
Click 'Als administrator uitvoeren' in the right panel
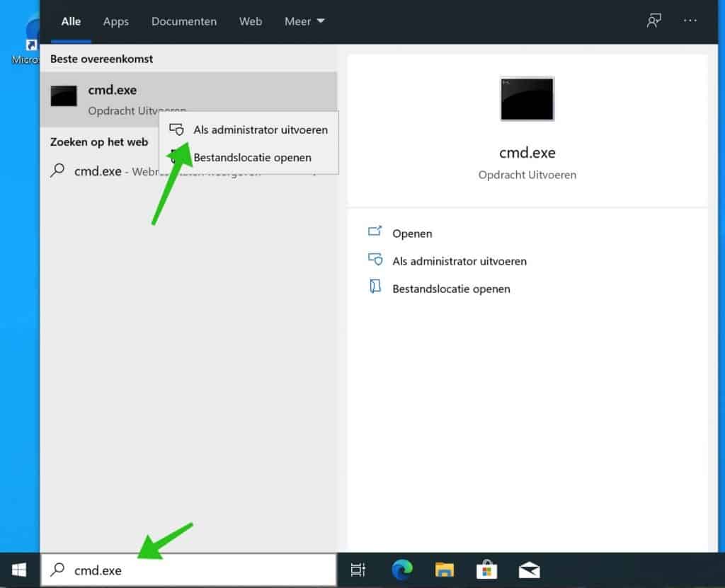coord(459,260)
